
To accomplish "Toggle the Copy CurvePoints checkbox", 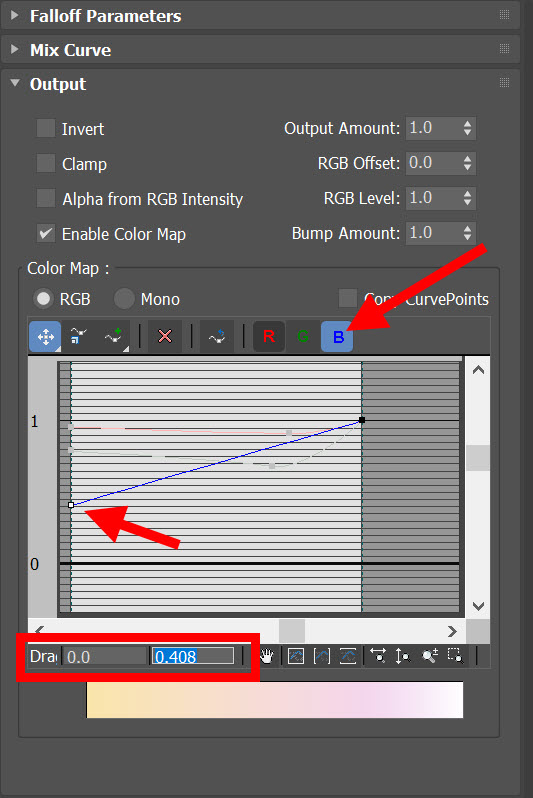I will pyautogui.click(x=348, y=298).
